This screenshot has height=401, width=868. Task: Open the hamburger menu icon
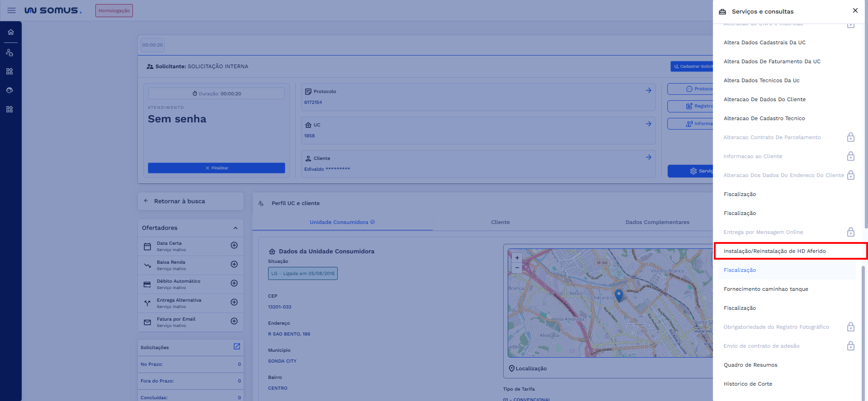pos(12,10)
